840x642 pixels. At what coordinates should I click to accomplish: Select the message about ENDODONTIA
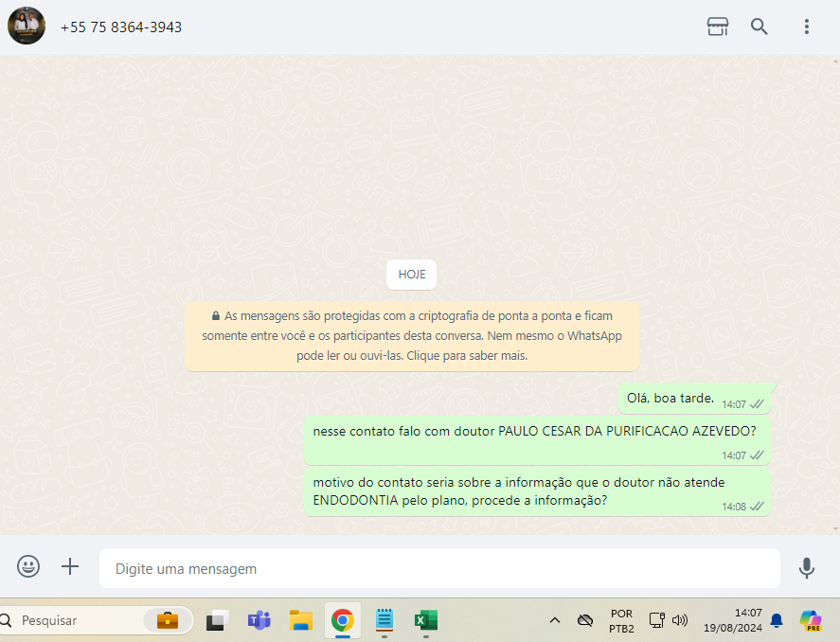[x=537, y=491]
